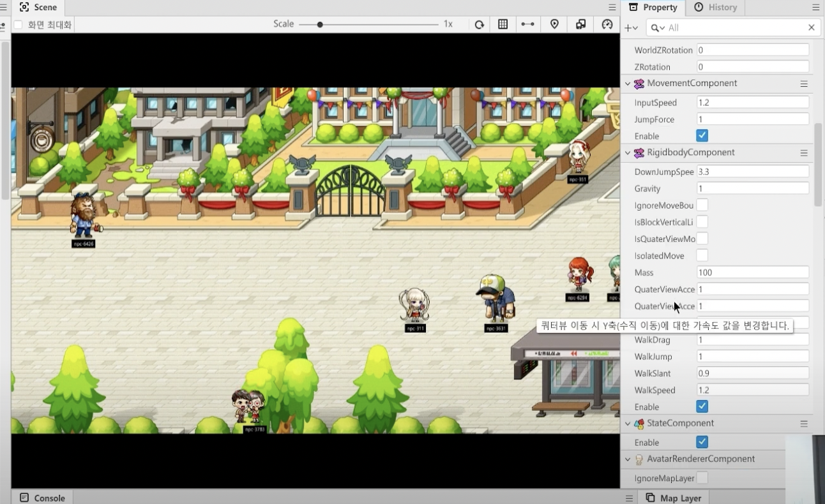Click the WalkSlant value field
The height and width of the screenshot is (504, 825).
pos(753,373)
